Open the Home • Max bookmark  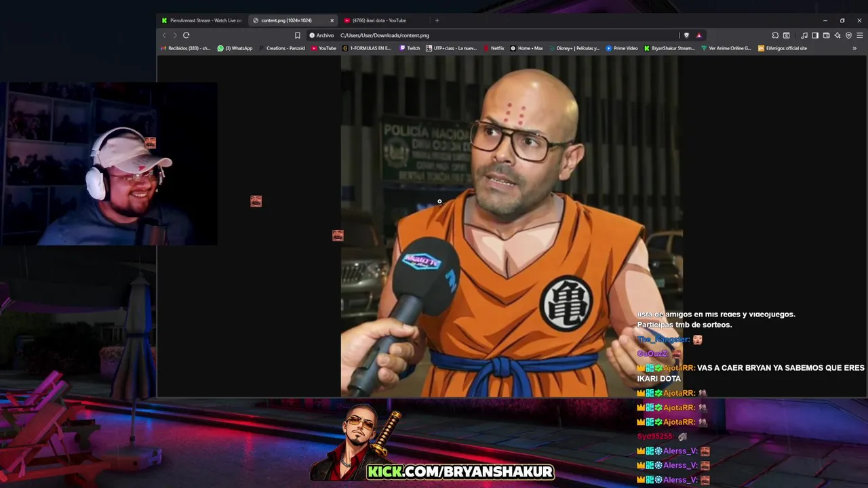click(526, 48)
